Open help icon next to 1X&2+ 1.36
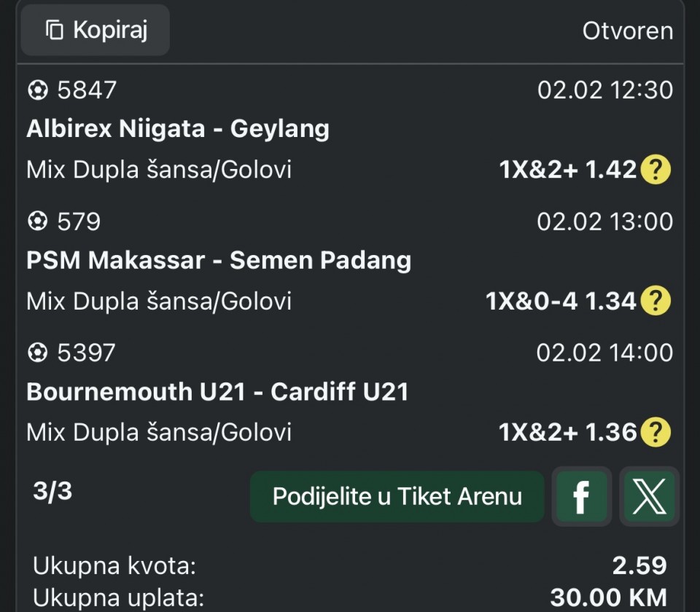This screenshot has width=700, height=612. (x=655, y=433)
